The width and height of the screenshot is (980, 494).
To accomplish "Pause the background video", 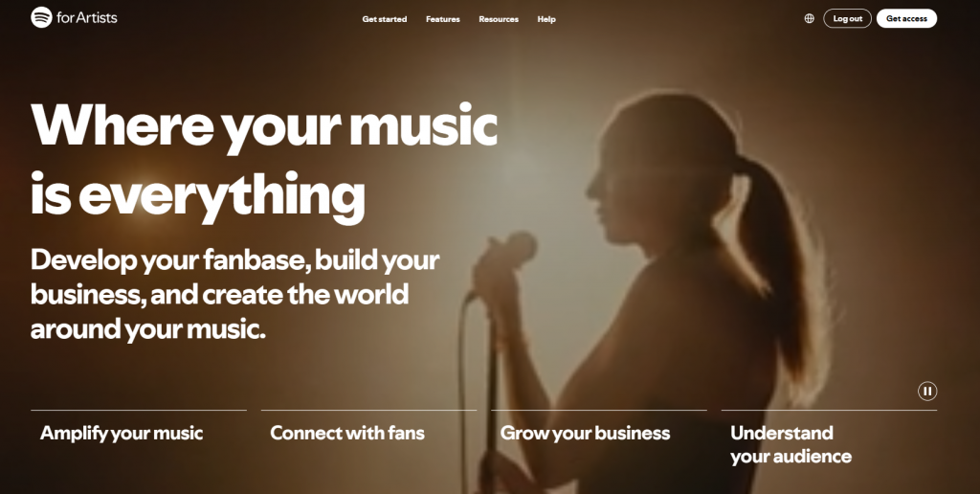I will 927,392.
